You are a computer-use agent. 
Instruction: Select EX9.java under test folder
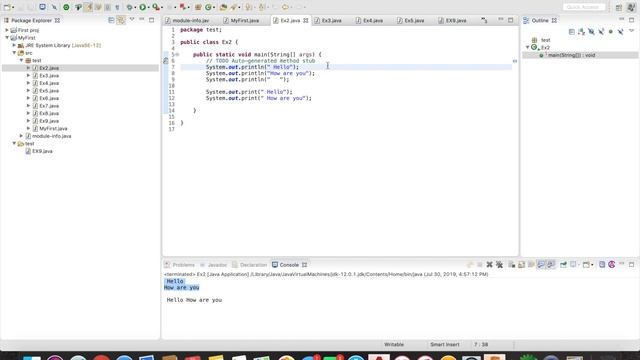pyautogui.click(x=42, y=151)
